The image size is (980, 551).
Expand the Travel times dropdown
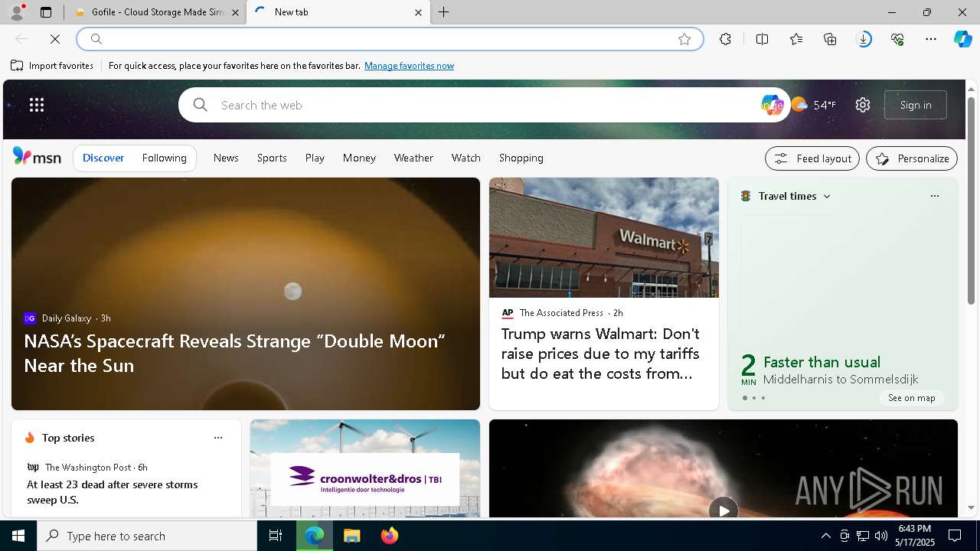point(827,197)
